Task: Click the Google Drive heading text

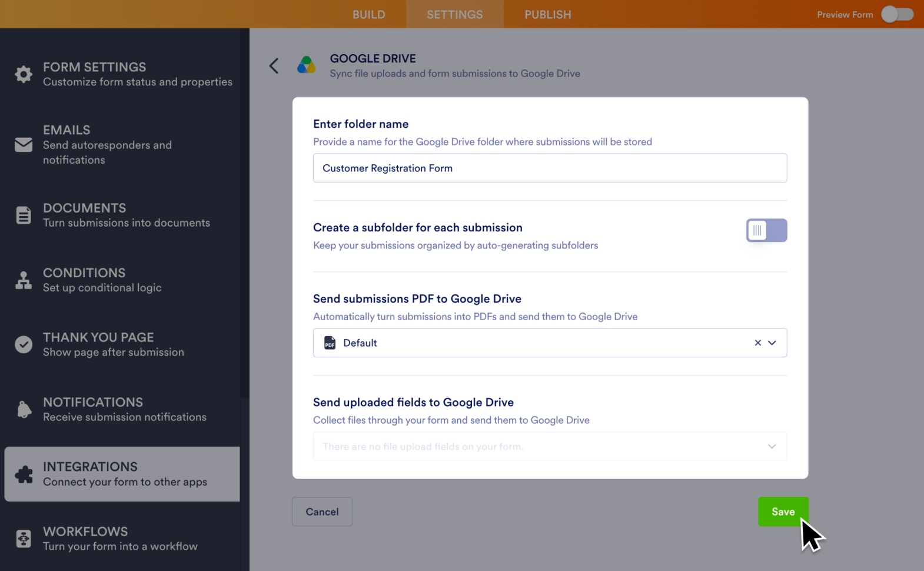Action: (373, 58)
